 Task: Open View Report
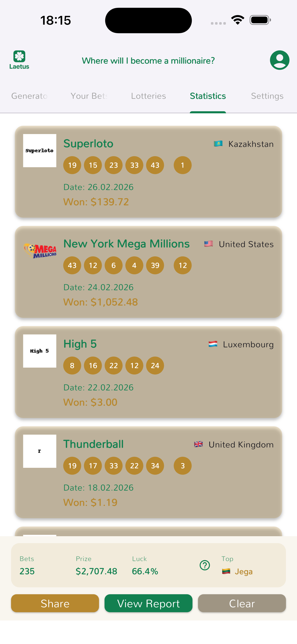tap(148, 603)
